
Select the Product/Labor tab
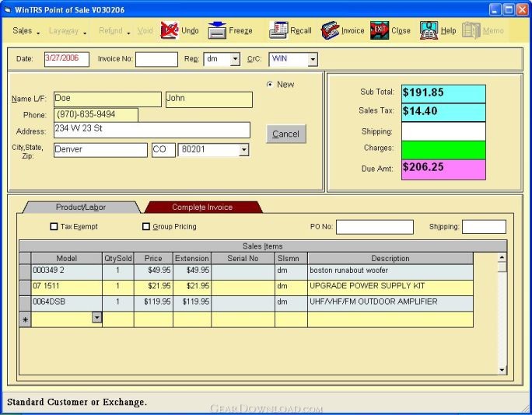click(x=81, y=207)
